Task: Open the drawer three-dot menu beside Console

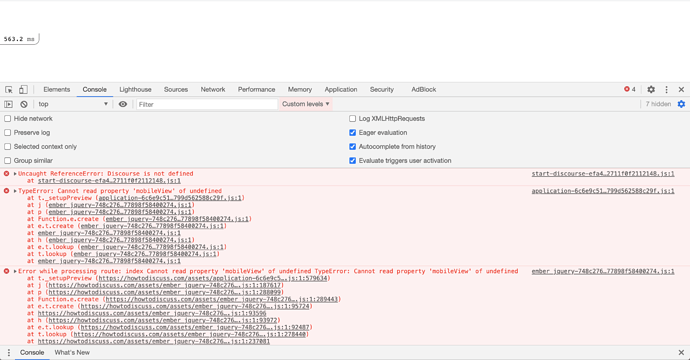Action: (8, 353)
